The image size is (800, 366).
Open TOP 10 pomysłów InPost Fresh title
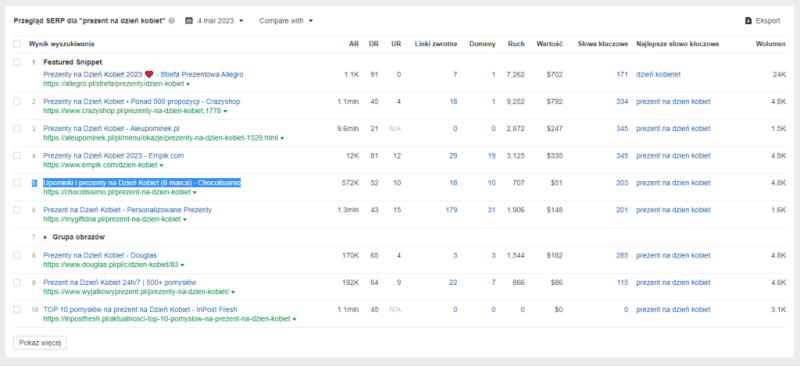pyautogui.click(x=140, y=309)
